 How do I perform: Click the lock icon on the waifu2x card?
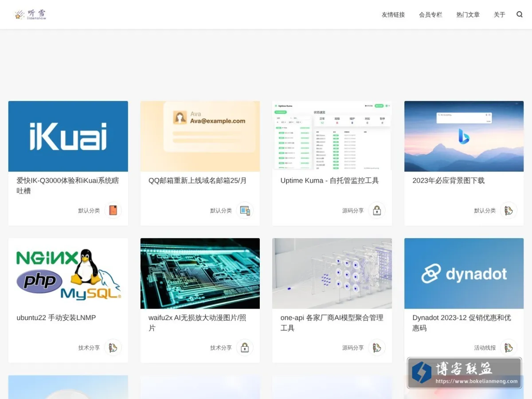click(x=245, y=348)
